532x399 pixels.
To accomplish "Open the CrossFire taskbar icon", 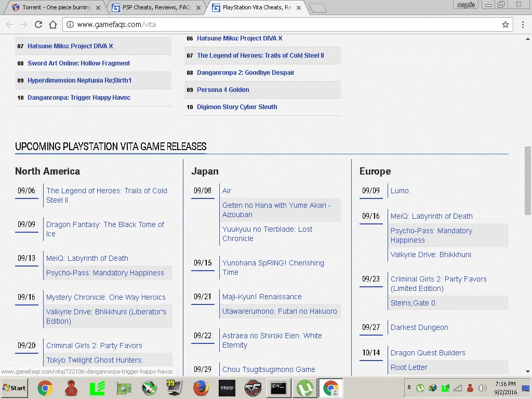I will [x=253, y=388].
